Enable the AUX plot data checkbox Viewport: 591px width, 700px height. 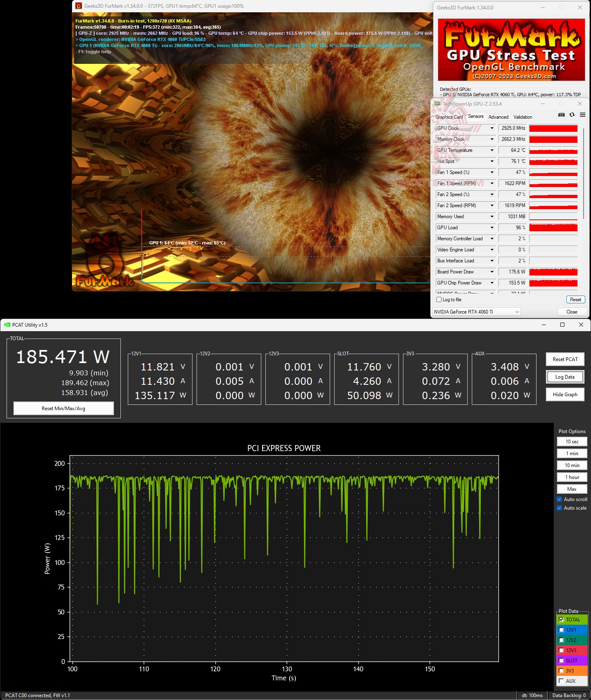(561, 681)
